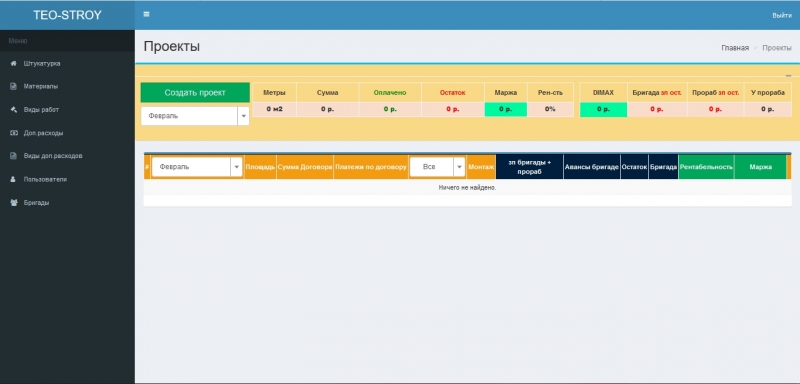Screen dimensions: 800x384
Task: Click the Создать проект button
Action: 195,93
